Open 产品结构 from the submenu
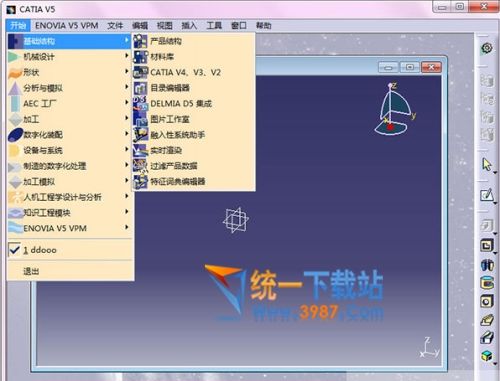 point(194,41)
